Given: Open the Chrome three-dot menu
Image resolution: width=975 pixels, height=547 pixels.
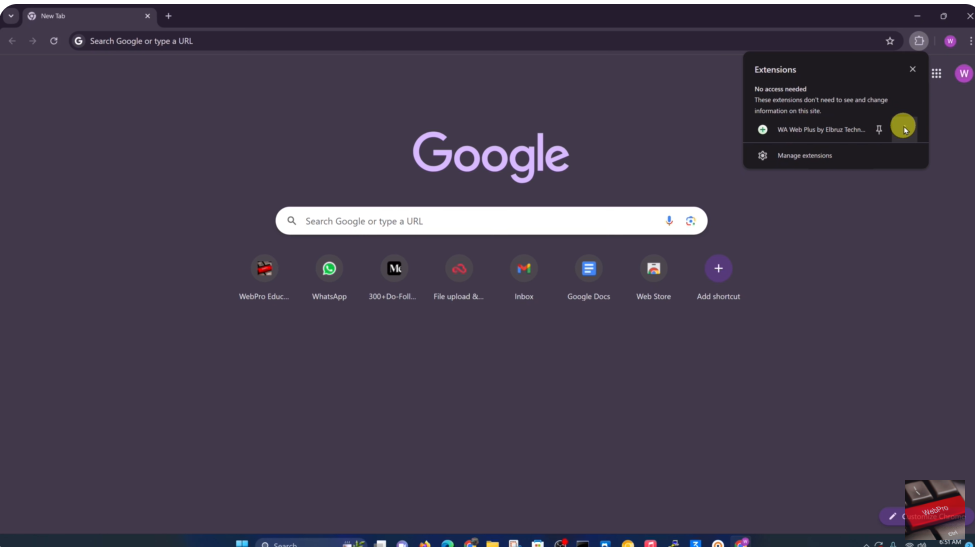Looking at the screenshot, I should point(970,41).
